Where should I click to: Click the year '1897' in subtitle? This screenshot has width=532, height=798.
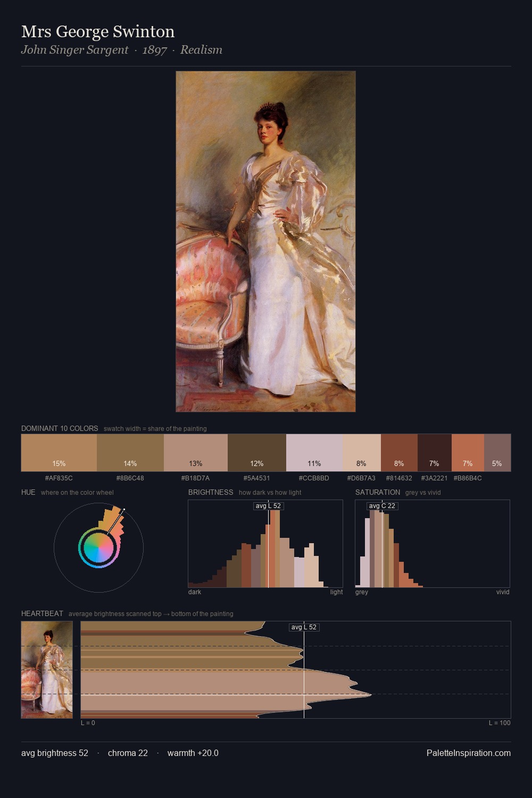coord(154,50)
